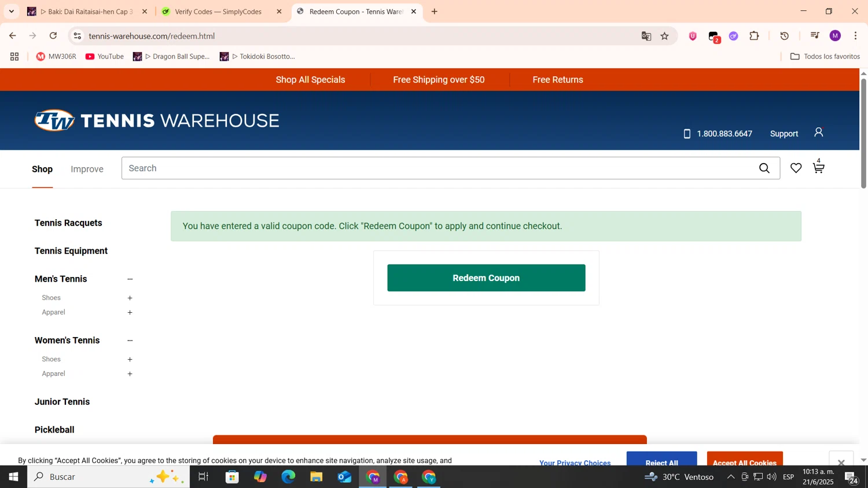Bookmark this page with the star

665,36
